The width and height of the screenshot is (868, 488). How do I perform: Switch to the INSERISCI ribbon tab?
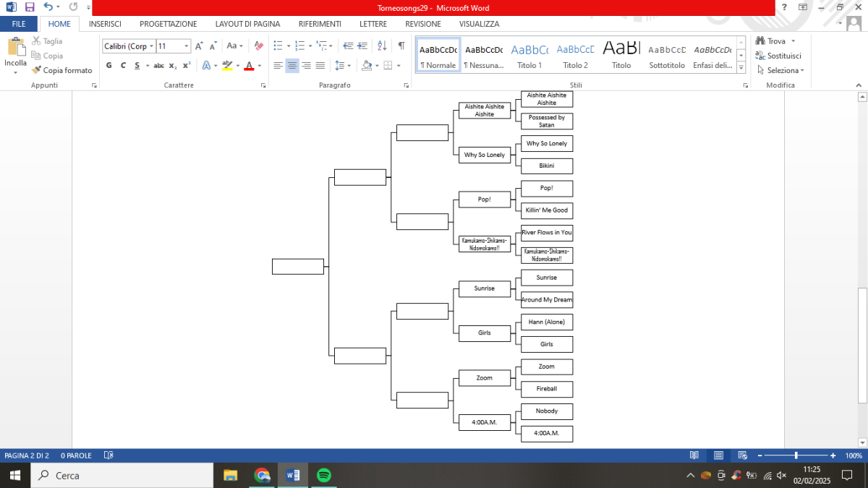click(x=105, y=24)
